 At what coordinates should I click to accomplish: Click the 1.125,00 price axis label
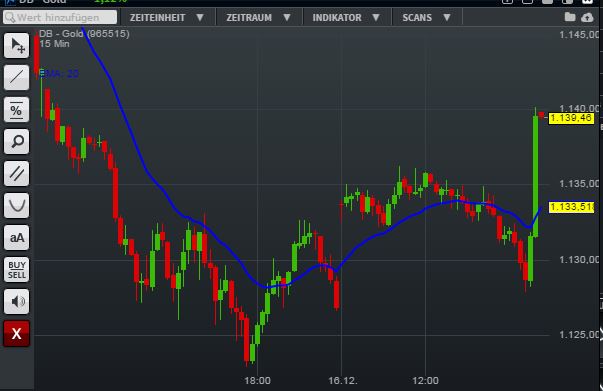[579, 335]
